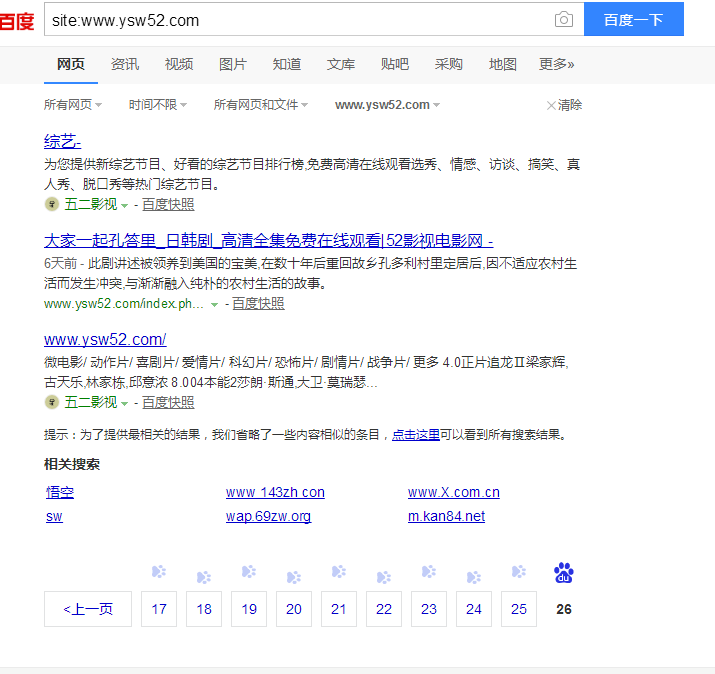Open related search sw
The image size is (715, 674).
[54, 516]
